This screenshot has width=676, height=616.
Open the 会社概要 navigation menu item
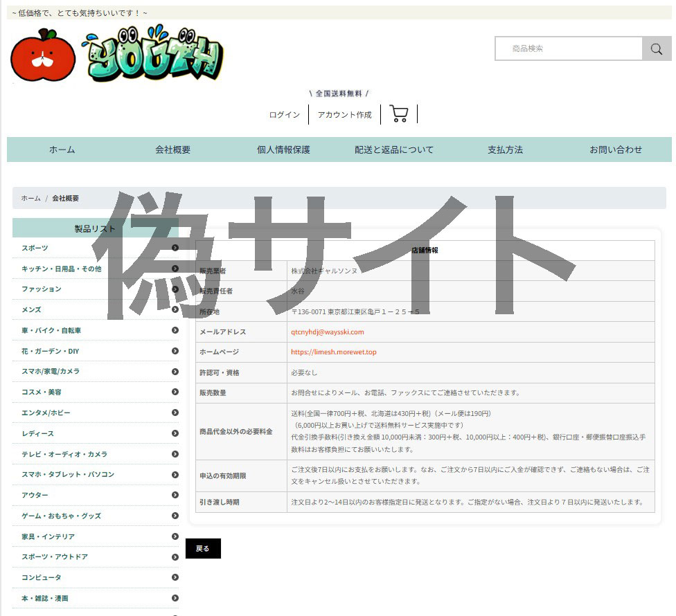tap(172, 150)
